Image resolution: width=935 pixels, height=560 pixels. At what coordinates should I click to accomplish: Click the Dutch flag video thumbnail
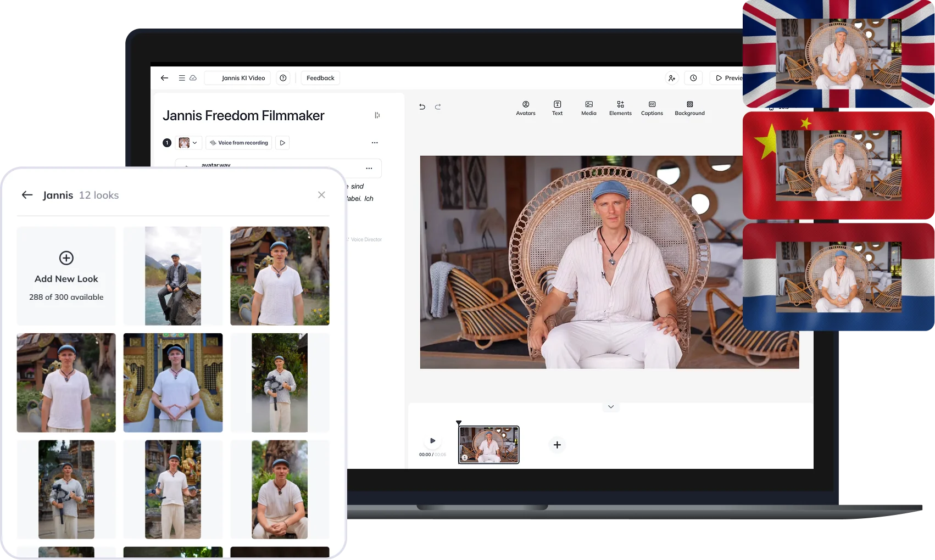pyautogui.click(x=838, y=277)
